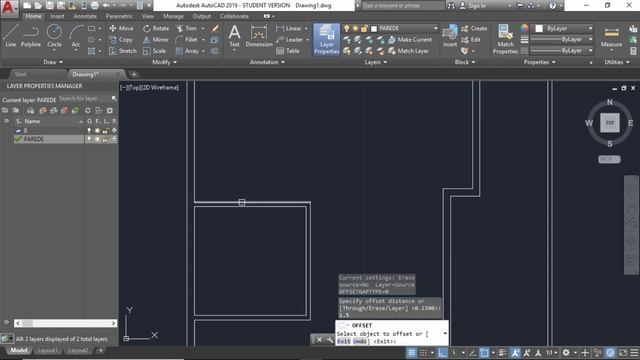The height and width of the screenshot is (360, 640).
Task: Toggle grid display in status bar
Action: pos(411,352)
